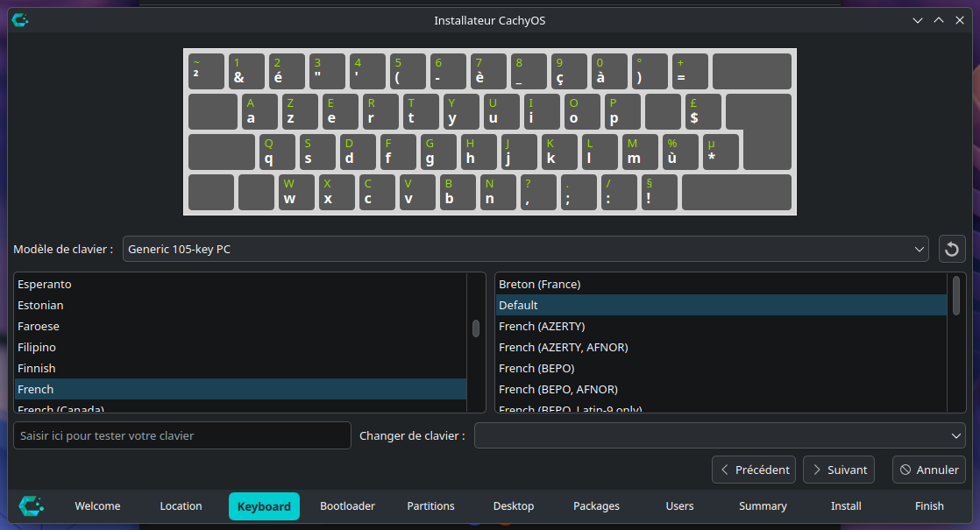Viewport: 980px width, 530px height.
Task: Expand the Changer de clavier combo box
Action: click(x=720, y=435)
